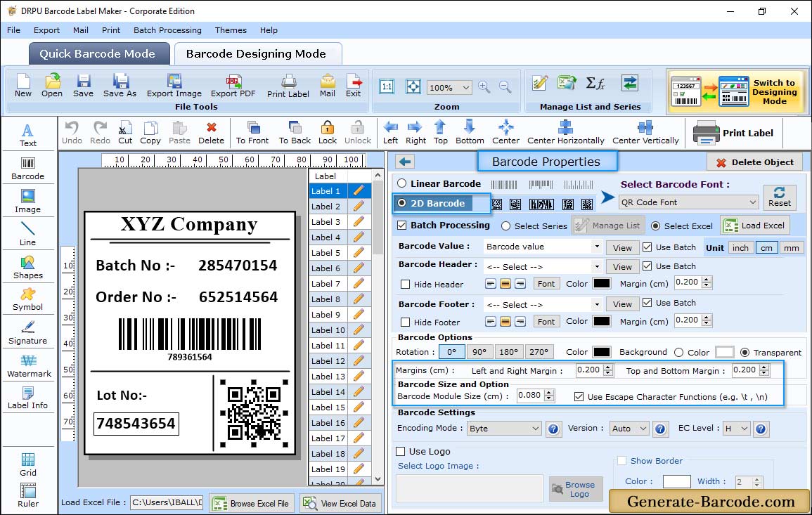812x515 pixels.
Task: Click the Barcode Options color swatch
Action: point(601,352)
